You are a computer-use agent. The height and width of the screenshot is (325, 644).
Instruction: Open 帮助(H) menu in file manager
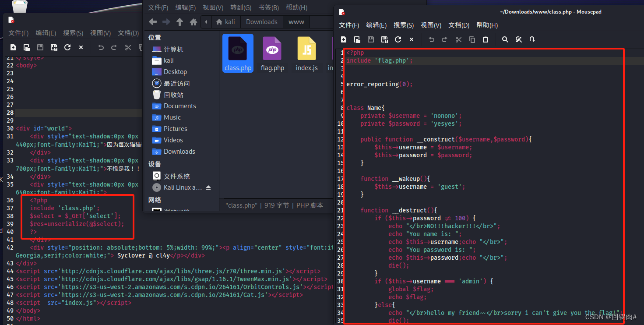coord(296,7)
